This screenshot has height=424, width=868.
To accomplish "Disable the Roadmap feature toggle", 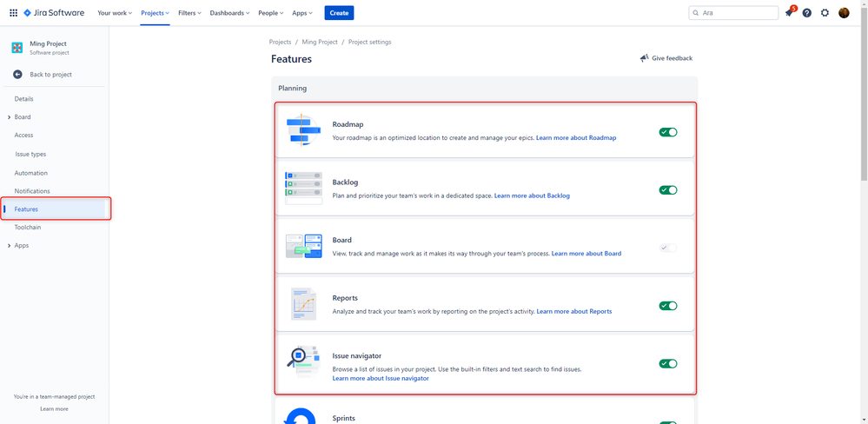I will (668, 132).
